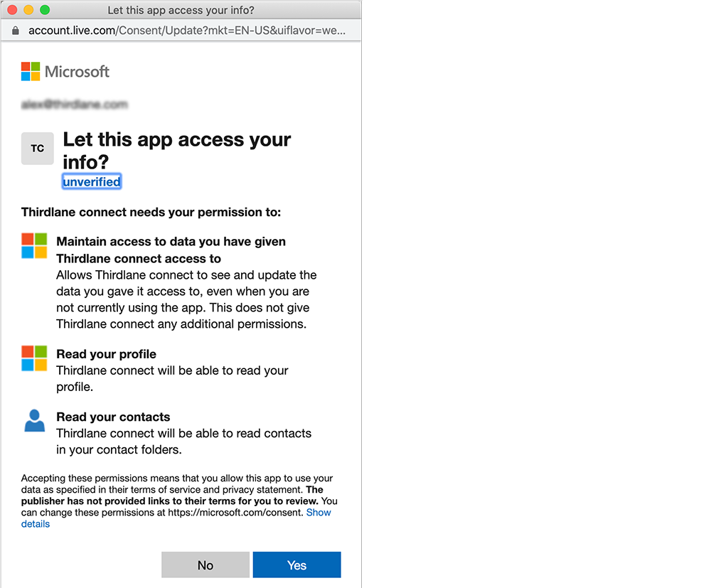Click the Microsoft logo at top

pos(65,71)
